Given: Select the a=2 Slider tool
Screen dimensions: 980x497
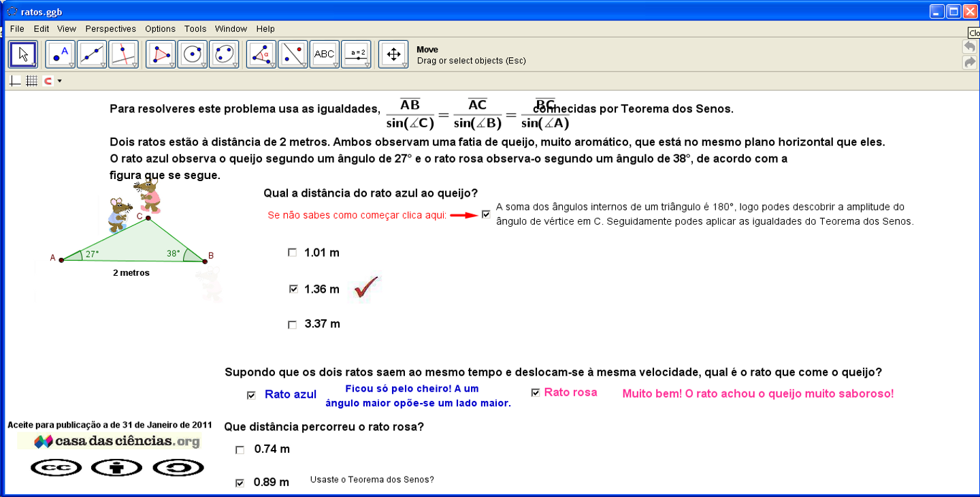Looking at the screenshot, I should 357,54.
